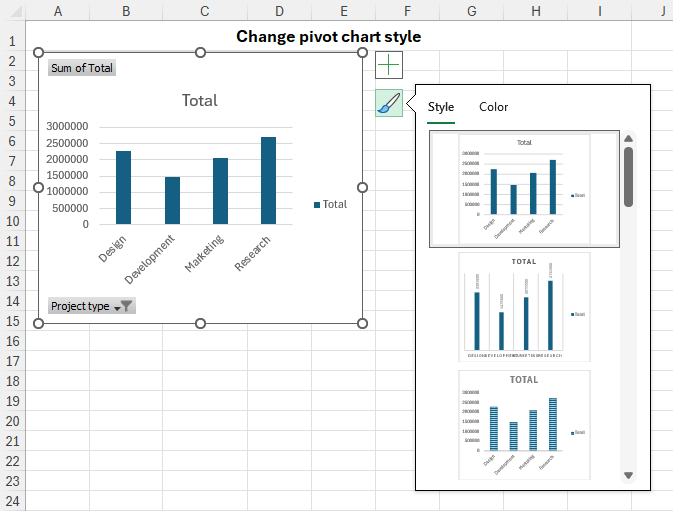This screenshot has width=673, height=511.
Task: Select the Development bar in the chart
Action: tap(173, 200)
